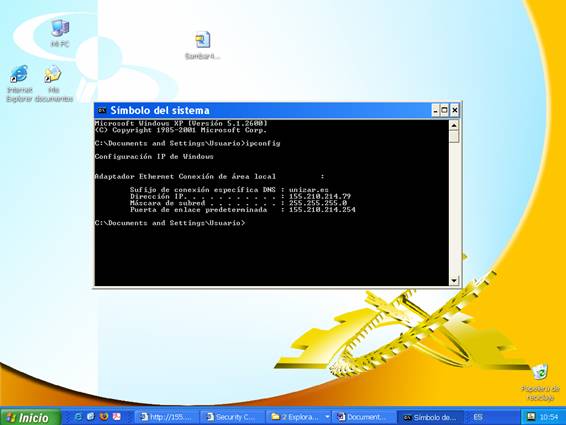Launch Adobe Reader from quick launch bar
The height and width of the screenshot is (425, 566).
[117, 417]
